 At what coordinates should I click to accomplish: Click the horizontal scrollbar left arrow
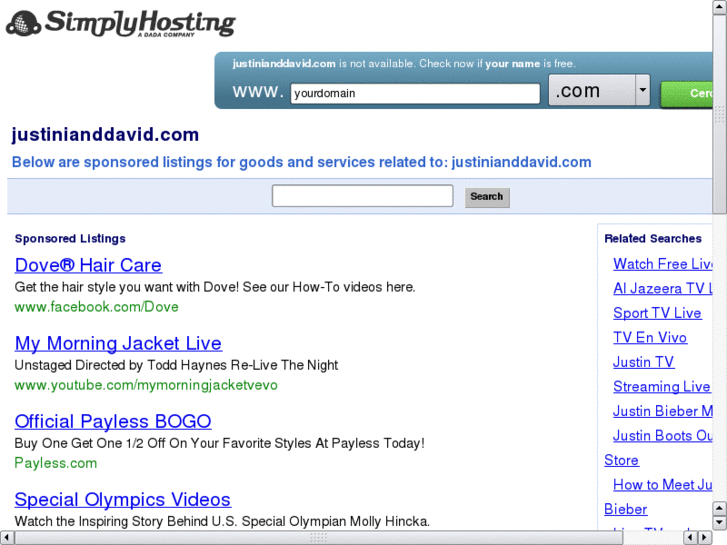(x=7, y=538)
